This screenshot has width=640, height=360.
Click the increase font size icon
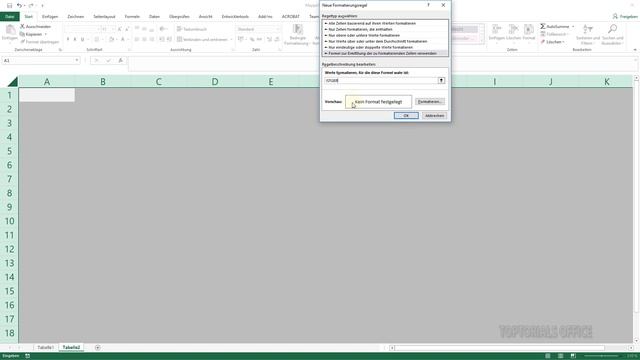[120, 29]
